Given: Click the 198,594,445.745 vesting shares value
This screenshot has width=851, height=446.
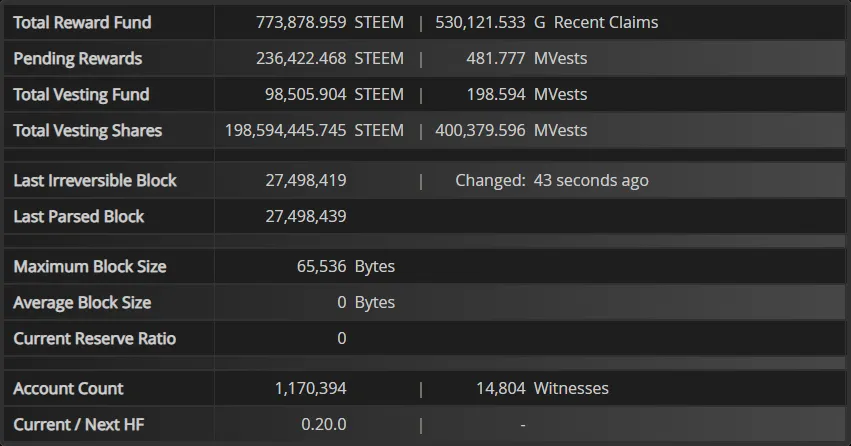Looking at the screenshot, I should [285, 130].
